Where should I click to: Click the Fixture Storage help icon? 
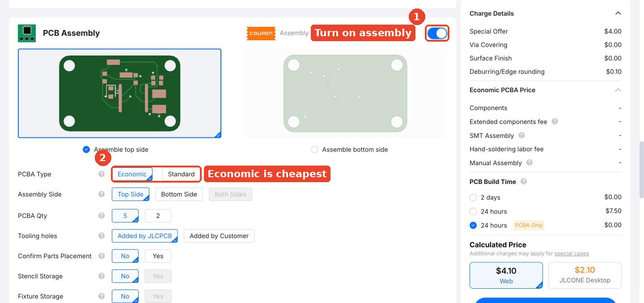[x=102, y=296]
